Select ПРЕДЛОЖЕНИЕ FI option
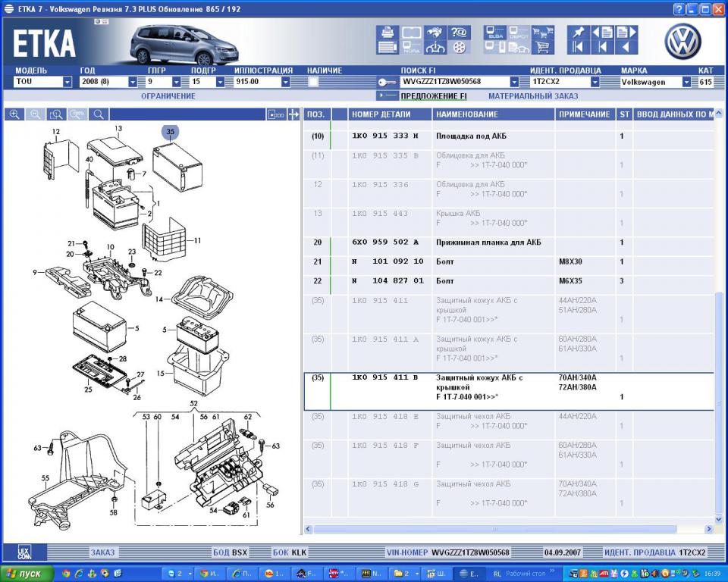The image size is (728, 582). (434, 96)
